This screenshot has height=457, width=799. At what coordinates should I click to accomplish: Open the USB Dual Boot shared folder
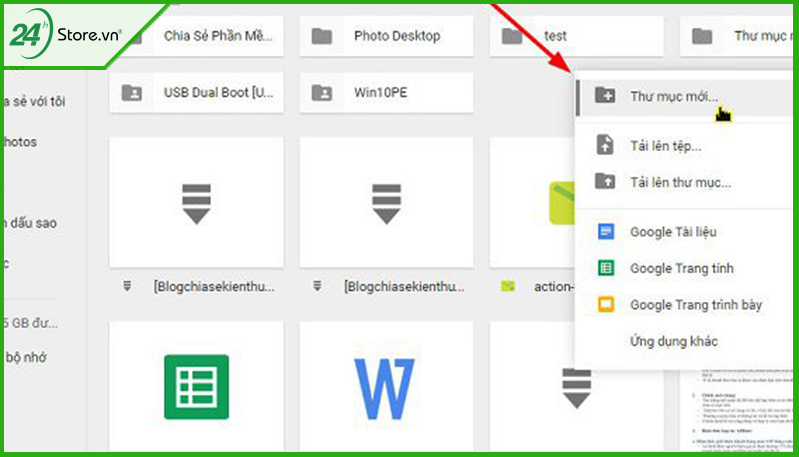[x=197, y=93]
